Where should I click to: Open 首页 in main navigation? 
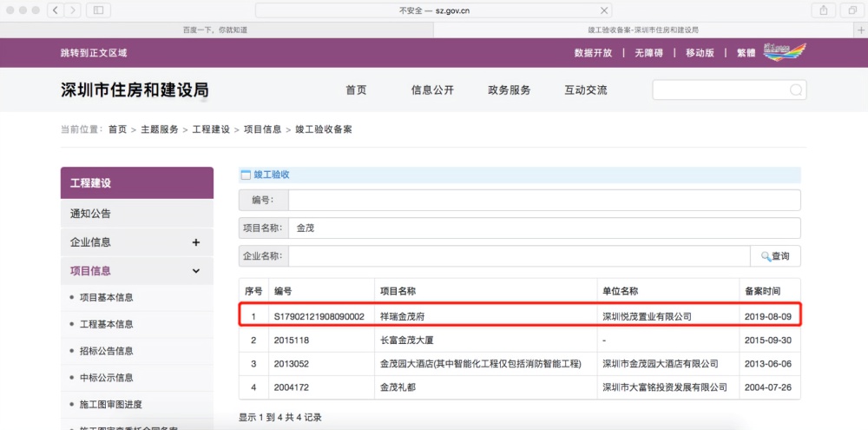click(356, 90)
